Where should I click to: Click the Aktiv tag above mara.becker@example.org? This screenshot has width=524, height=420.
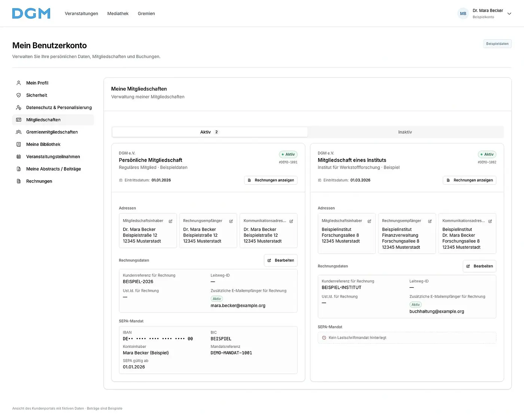pyautogui.click(x=217, y=299)
